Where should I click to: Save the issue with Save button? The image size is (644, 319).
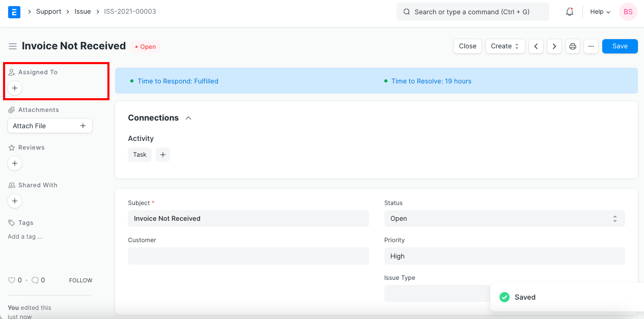(620, 46)
